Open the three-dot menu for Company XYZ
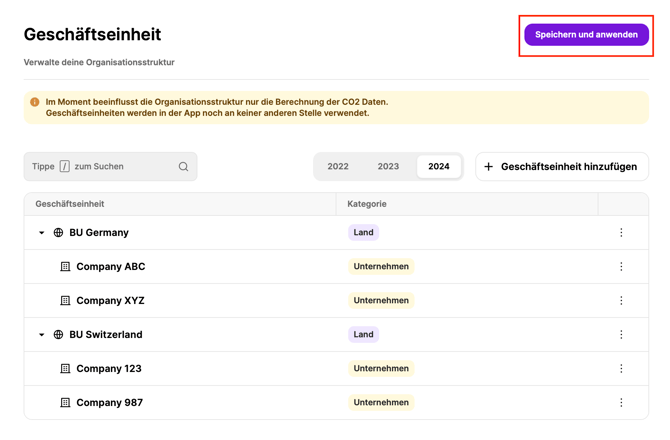 pos(621,301)
